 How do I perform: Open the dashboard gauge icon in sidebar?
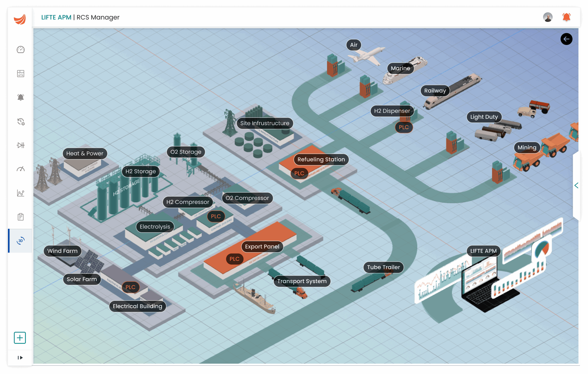(x=21, y=50)
